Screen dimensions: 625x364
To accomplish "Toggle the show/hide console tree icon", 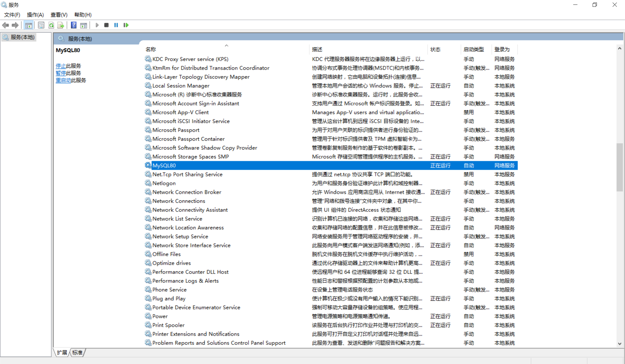I will (x=28, y=25).
